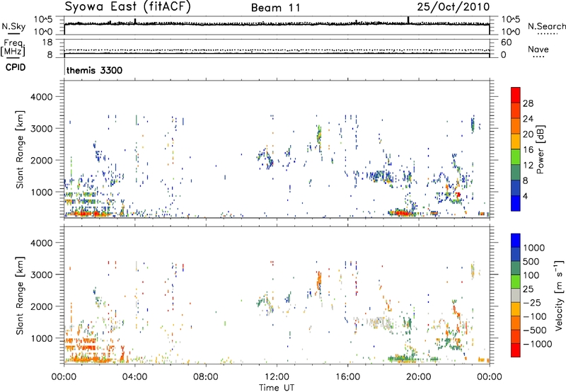
Task: Click the '04:00' time axis tick label
Action: pyautogui.click(x=134, y=377)
